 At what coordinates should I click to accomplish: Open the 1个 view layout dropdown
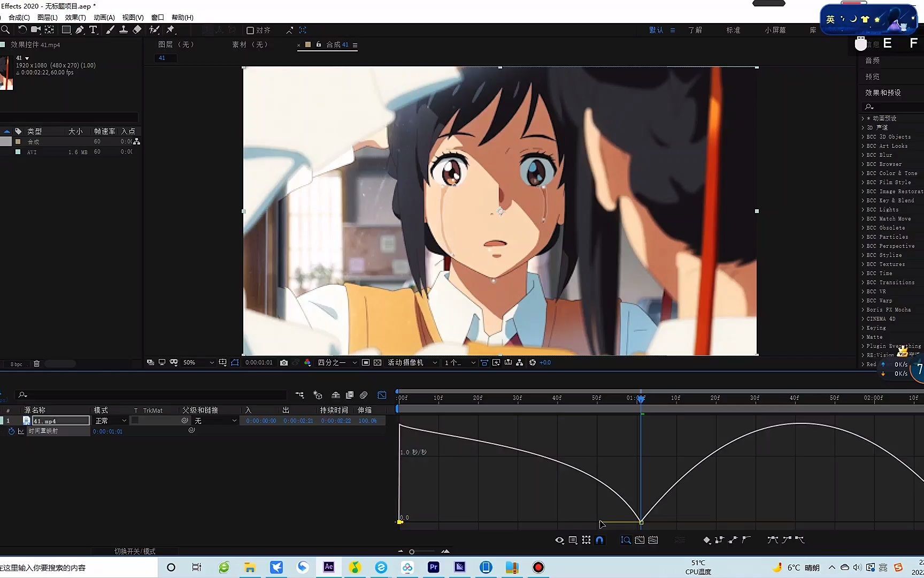click(460, 363)
